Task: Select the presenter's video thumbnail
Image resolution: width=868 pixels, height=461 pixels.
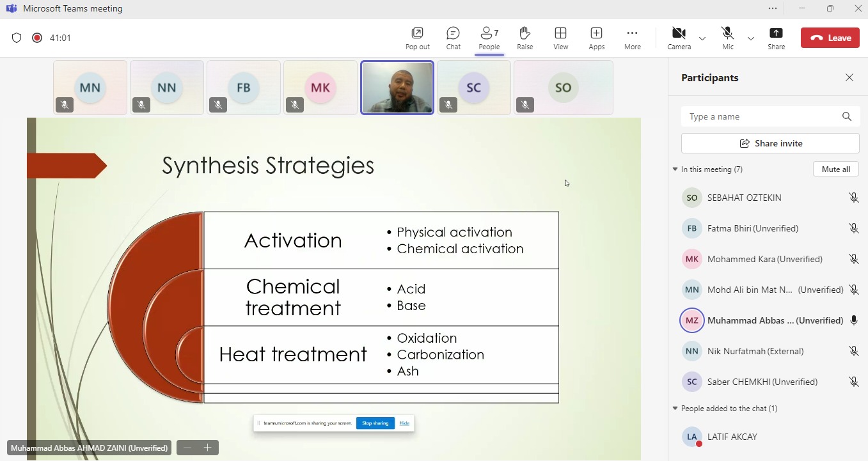Action: [397, 88]
